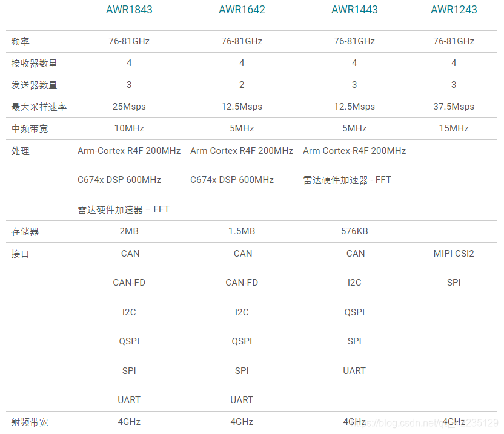
Task: Click UART interface under AWR1642
Action: click(x=242, y=399)
